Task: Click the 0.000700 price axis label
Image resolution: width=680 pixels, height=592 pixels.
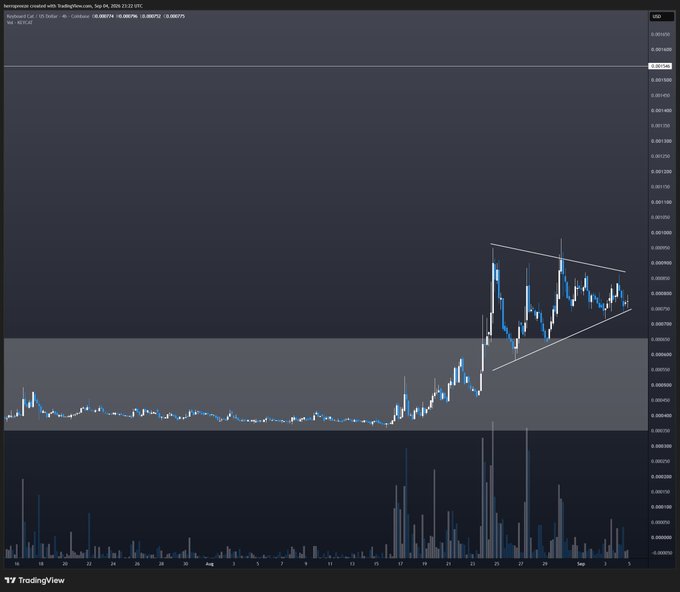Action: coord(660,324)
